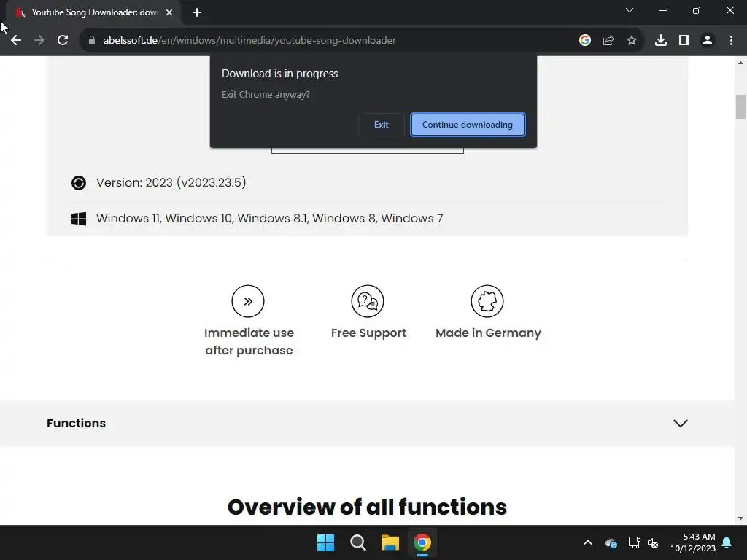Reload the current page

click(63, 41)
